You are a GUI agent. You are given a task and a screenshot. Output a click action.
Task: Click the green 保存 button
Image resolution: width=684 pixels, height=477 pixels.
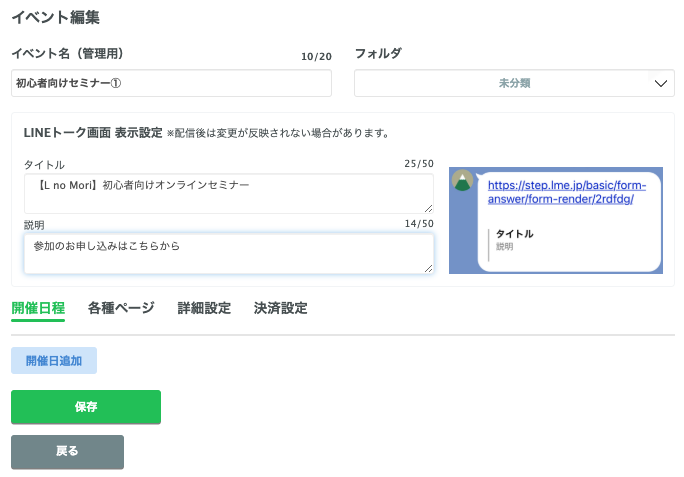click(x=86, y=407)
